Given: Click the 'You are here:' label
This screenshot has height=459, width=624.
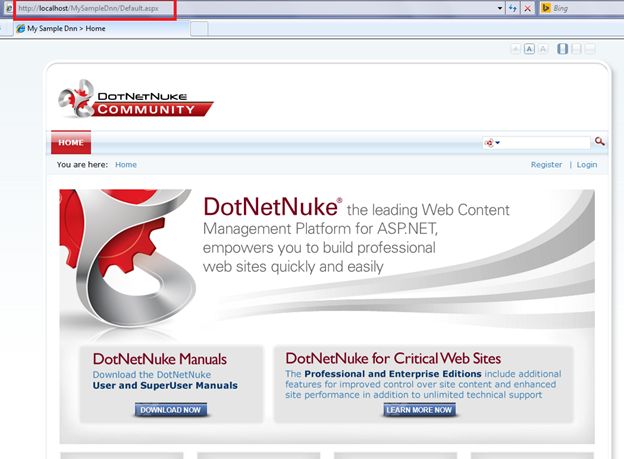Looking at the screenshot, I should (82, 164).
